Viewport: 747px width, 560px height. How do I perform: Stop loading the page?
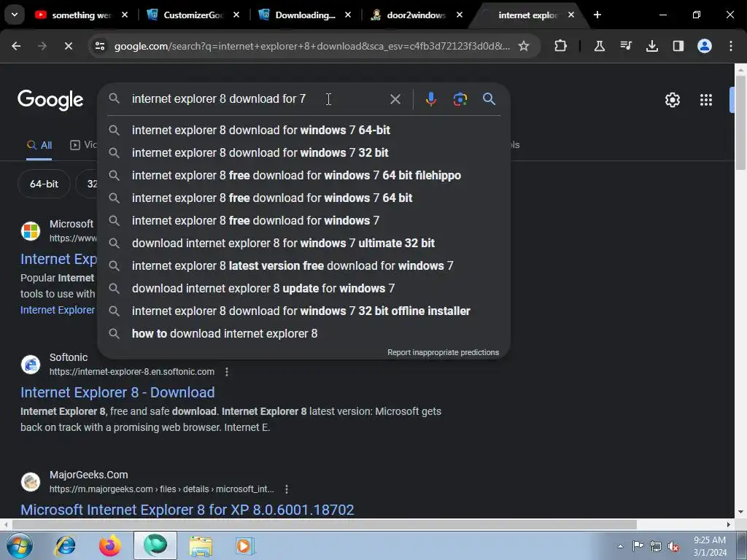(x=68, y=46)
